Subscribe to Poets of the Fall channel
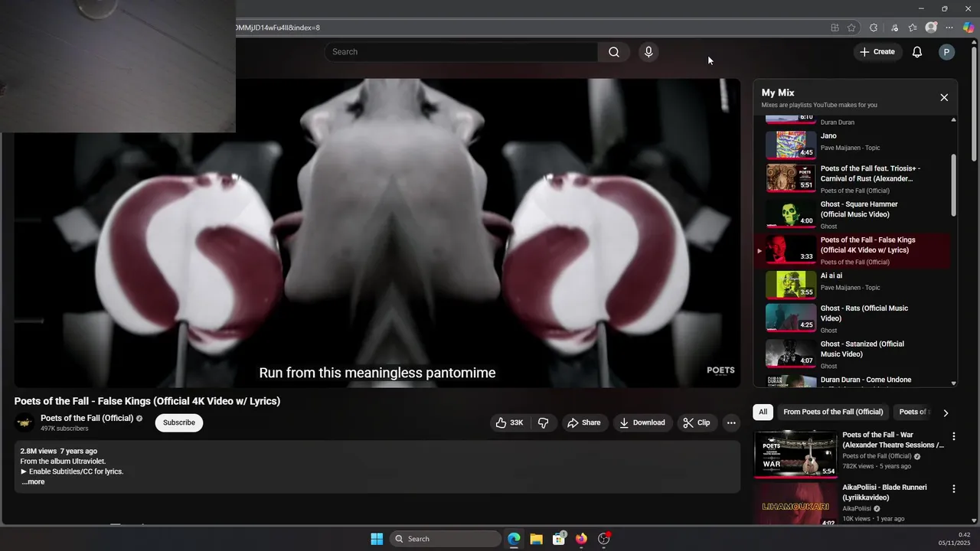This screenshot has width=980, height=551. tap(179, 422)
